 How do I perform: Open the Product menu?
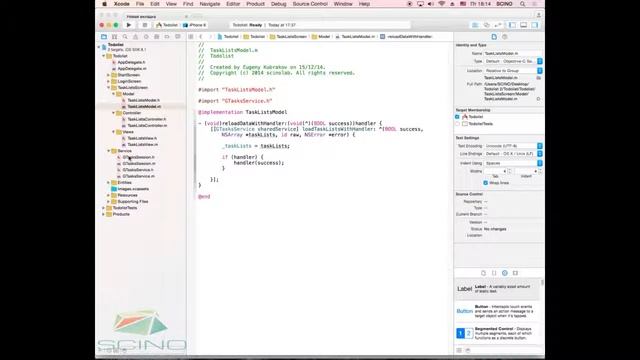click(256, 4)
